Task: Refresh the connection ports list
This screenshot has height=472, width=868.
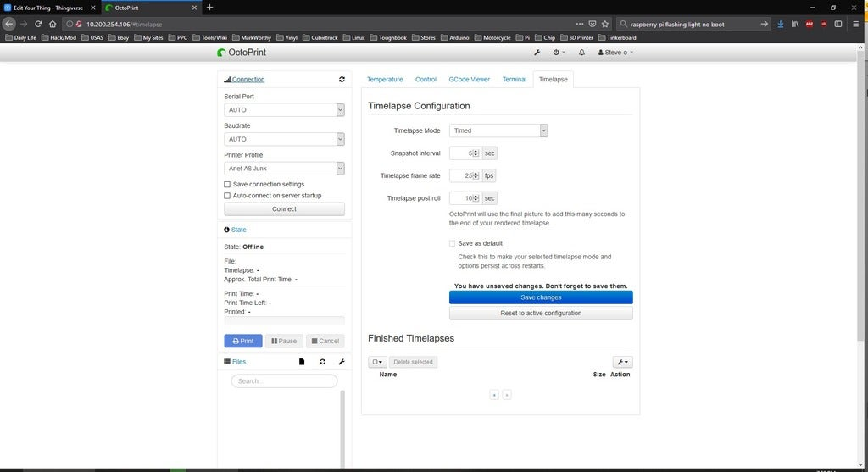Action: [x=342, y=80]
